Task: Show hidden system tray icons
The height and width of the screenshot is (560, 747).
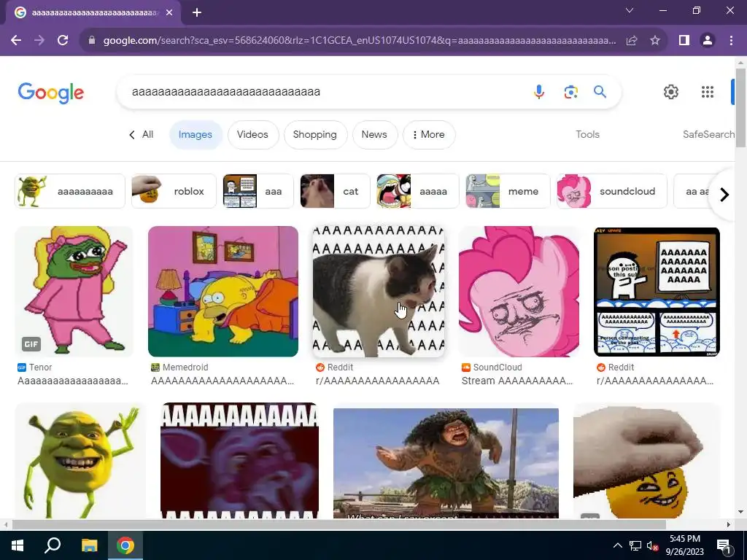Action: tap(617, 545)
